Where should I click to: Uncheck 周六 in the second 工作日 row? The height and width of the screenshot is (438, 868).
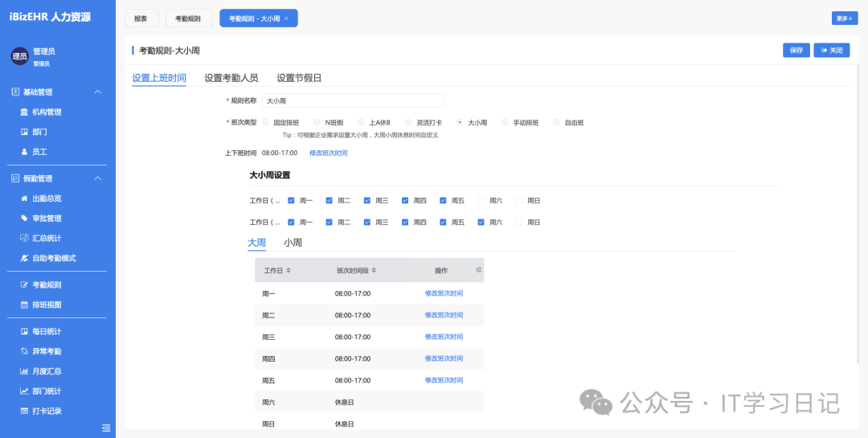481,223
